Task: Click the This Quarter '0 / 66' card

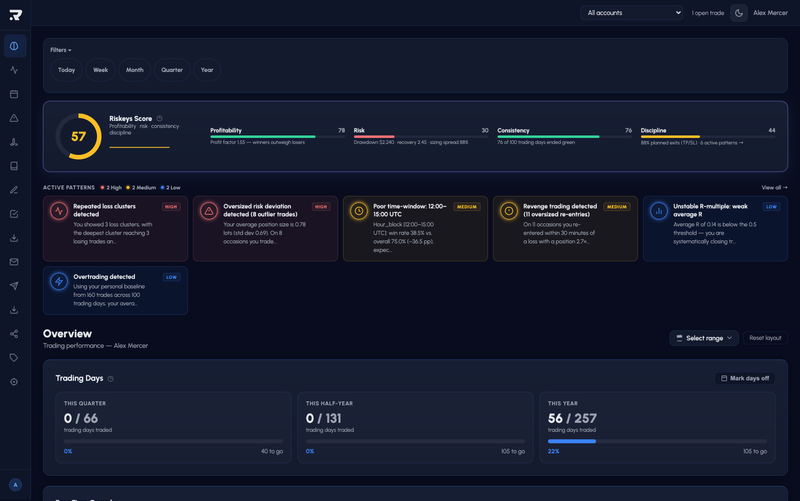Action: pyautogui.click(x=173, y=428)
